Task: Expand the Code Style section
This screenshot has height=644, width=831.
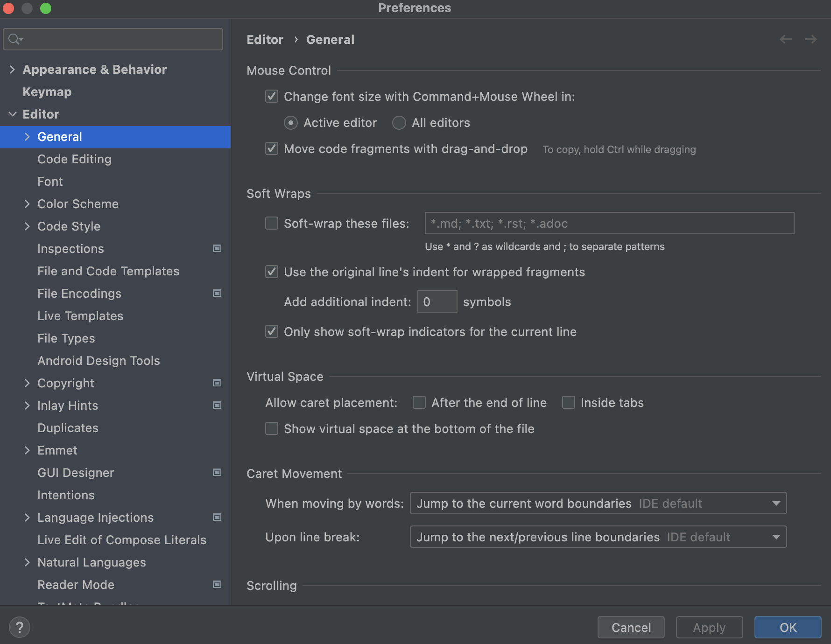Action: 28,226
